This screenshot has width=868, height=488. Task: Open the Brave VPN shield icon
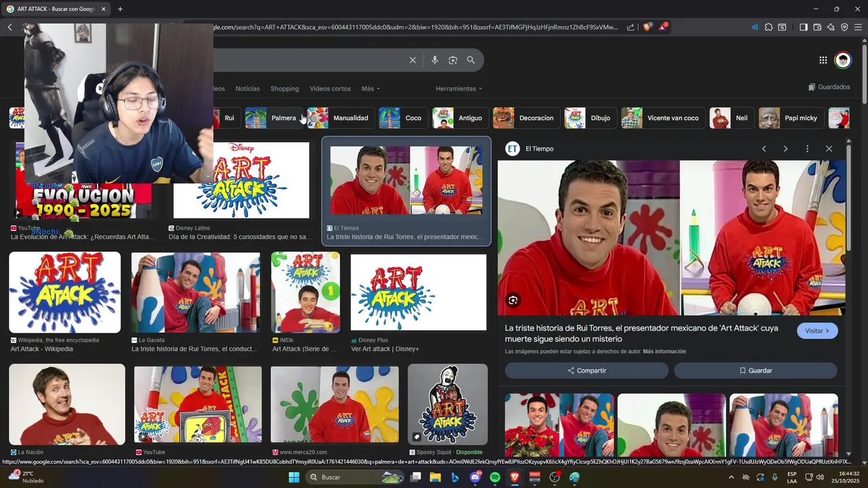coord(844,27)
